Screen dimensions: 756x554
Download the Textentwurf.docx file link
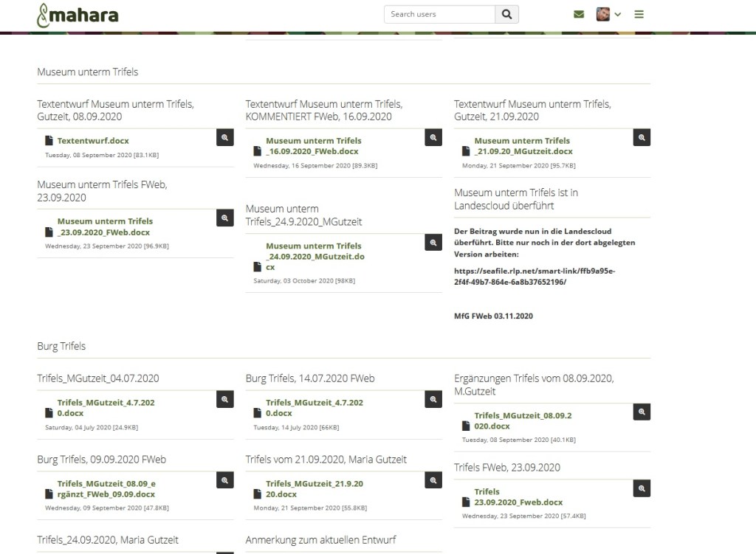93,141
